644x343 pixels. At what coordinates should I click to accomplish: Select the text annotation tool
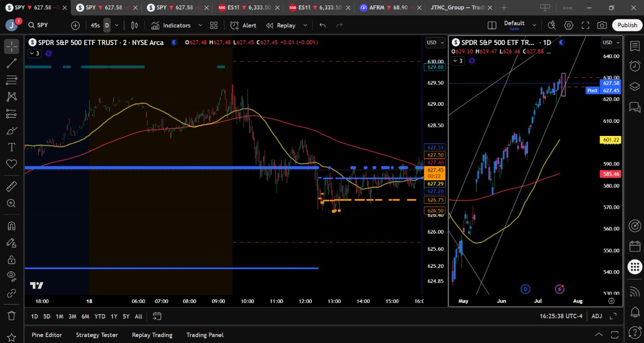tap(12, 147)
